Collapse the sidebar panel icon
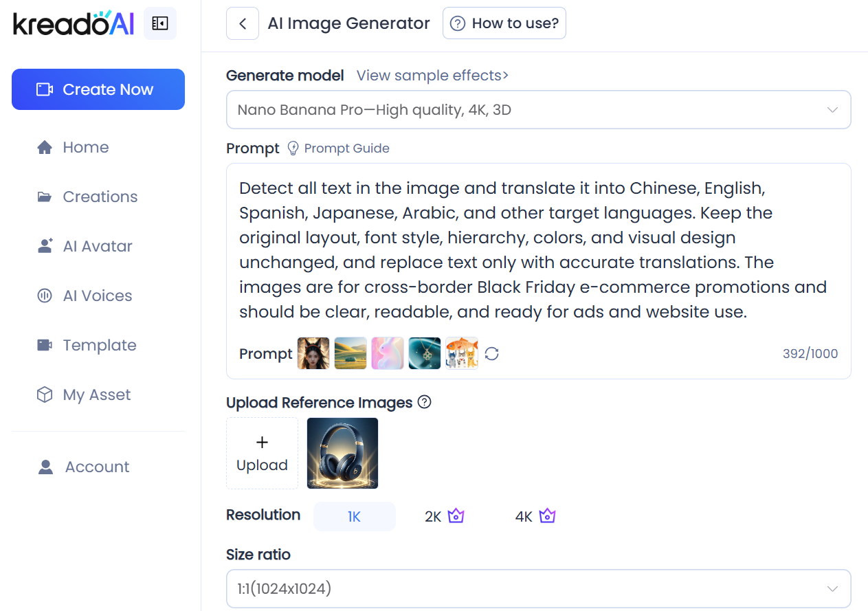This screenshot has height=611, width=868. (x=160, y=23)
